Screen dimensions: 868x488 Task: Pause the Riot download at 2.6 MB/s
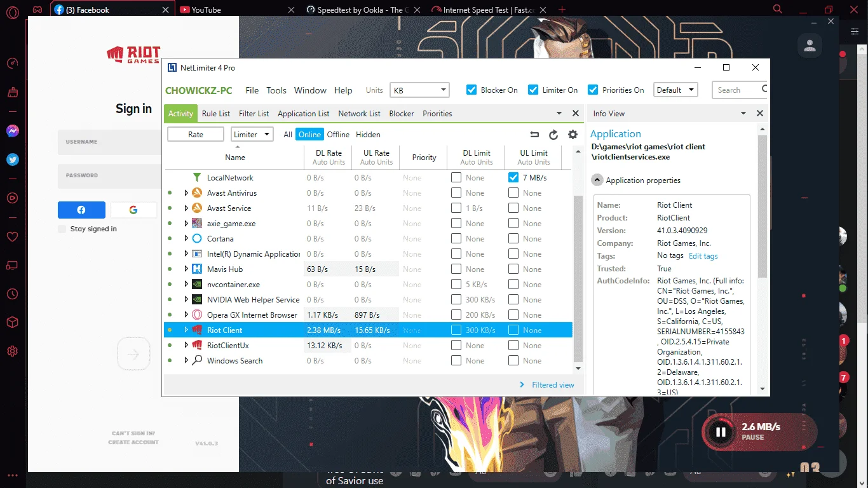click(x=721, y=432)
